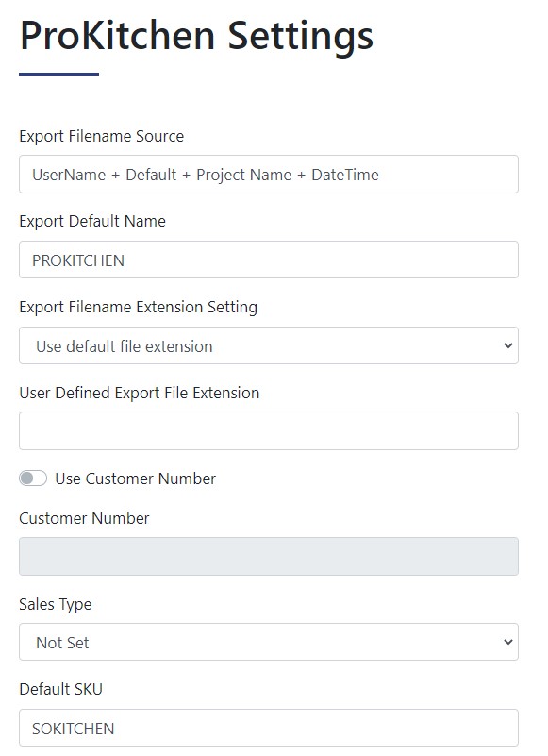Focus the User Defined Export File Extension field
The image size is (548, 756).
[269, 430]
